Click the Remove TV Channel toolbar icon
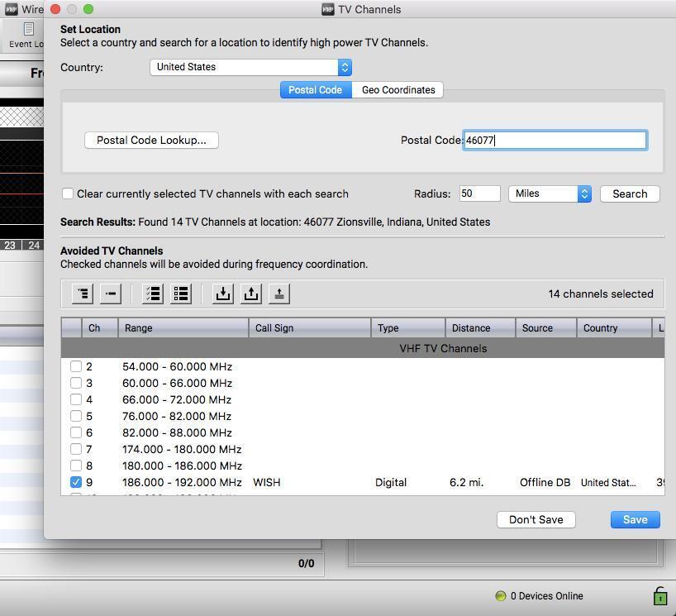 [x=110, y=294]
